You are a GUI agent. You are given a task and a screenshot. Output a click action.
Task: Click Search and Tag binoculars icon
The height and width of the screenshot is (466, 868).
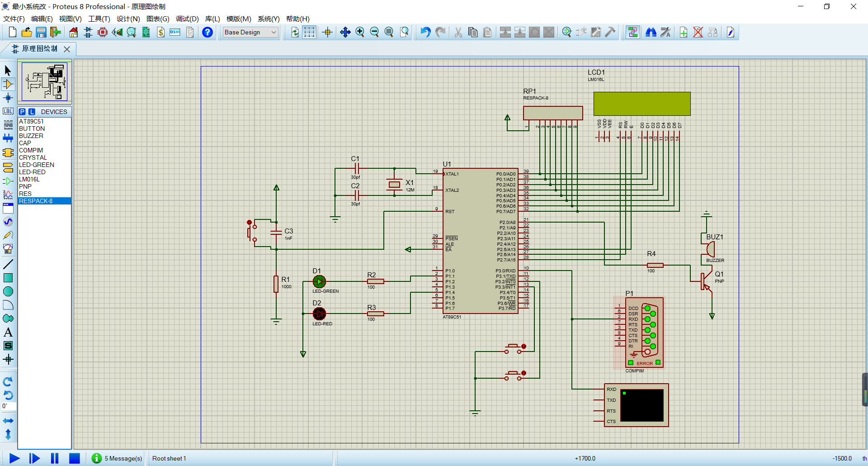pyautogui.click(x=651, y=32)
